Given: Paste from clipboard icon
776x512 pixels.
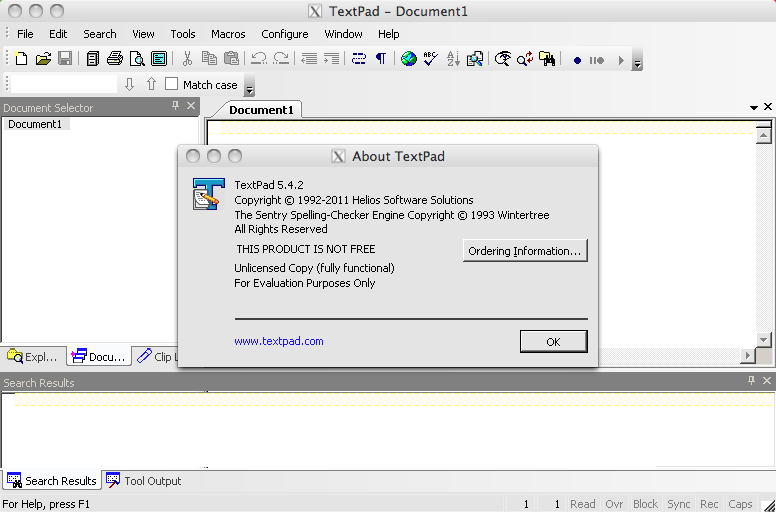Looking at the screenshot, I should click(x=231, y=58).
